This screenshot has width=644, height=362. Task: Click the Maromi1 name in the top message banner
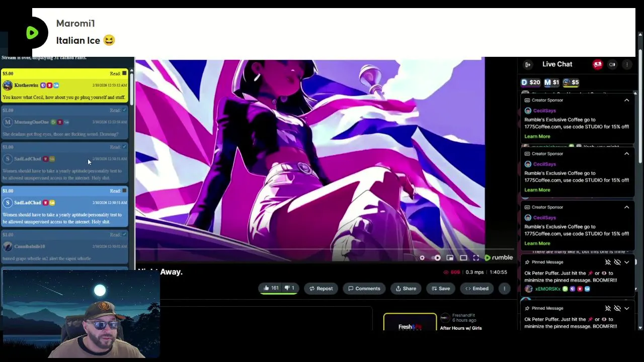click(x=75, y=24)
